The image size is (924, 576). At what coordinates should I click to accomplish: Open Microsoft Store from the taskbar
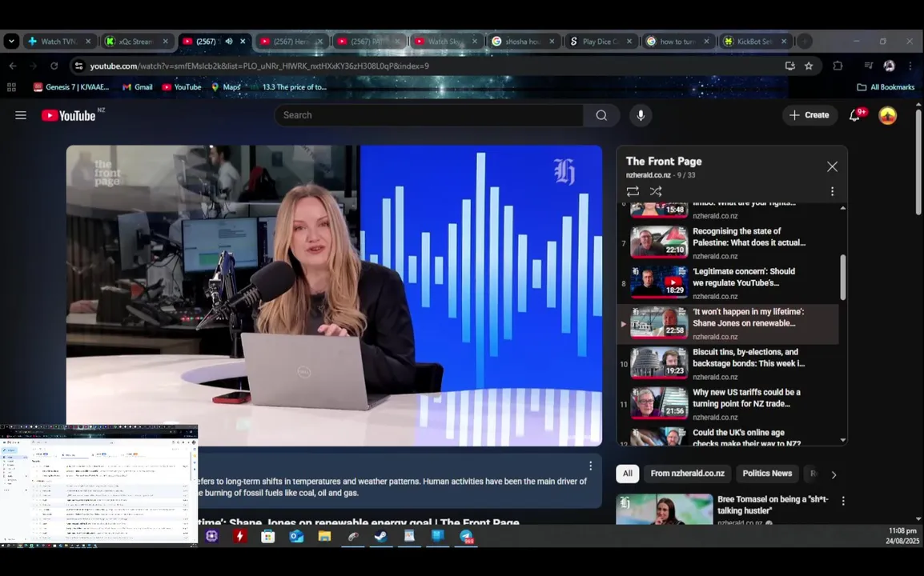(x=268, y=536)
